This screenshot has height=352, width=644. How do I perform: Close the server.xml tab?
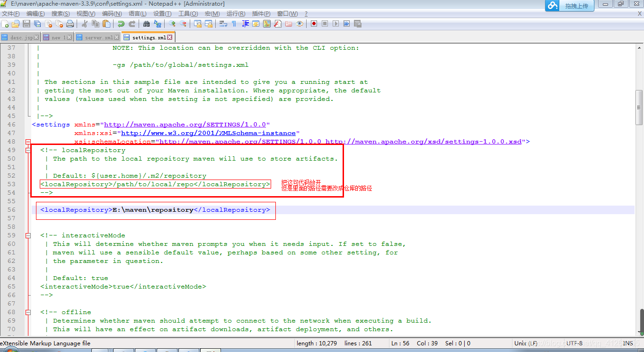[117, 37]
